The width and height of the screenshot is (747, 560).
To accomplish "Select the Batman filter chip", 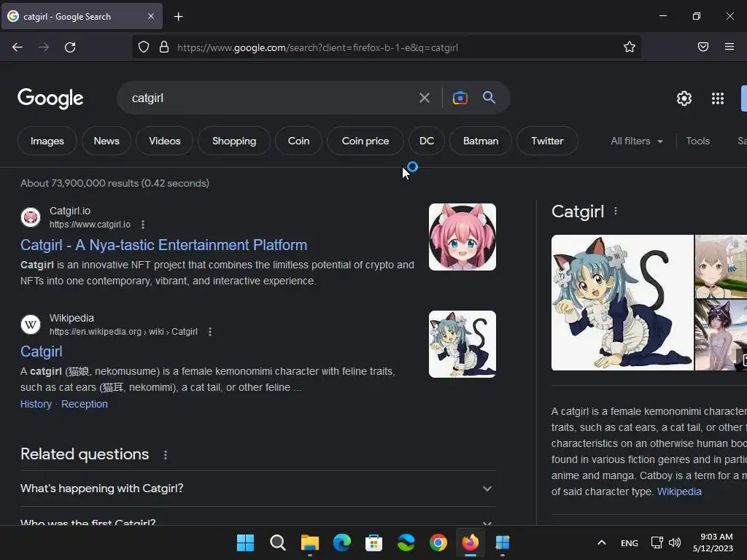I will (481, 141).
